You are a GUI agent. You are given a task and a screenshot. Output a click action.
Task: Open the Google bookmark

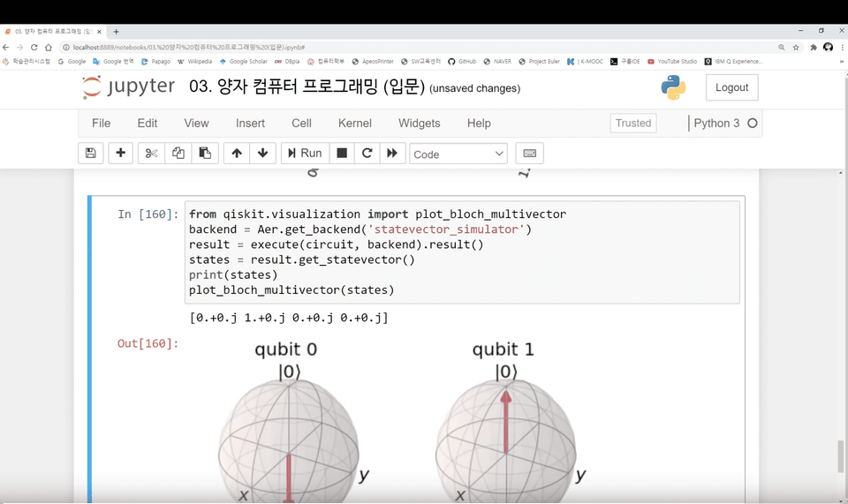(x=72, y=62)
